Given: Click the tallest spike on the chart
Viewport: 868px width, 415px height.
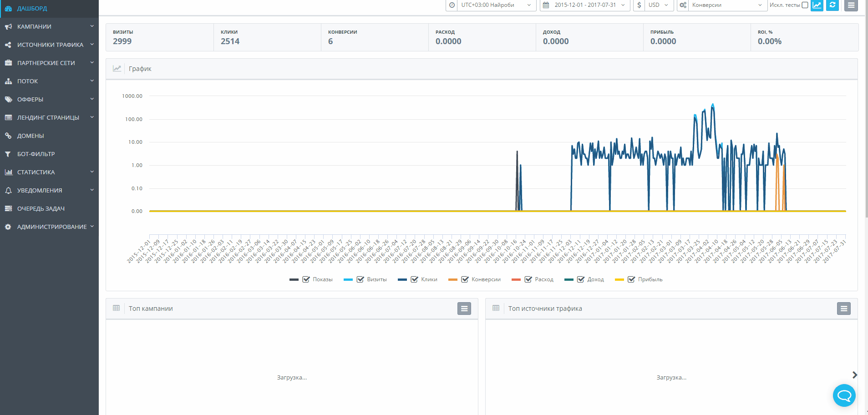Looking at the screenshot, I should point(713,105).
